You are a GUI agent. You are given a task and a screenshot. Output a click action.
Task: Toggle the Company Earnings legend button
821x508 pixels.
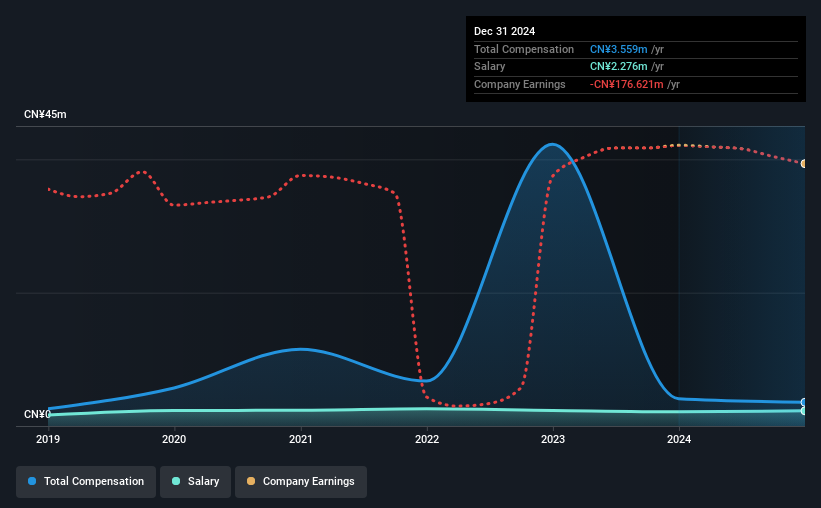point(301,481)
